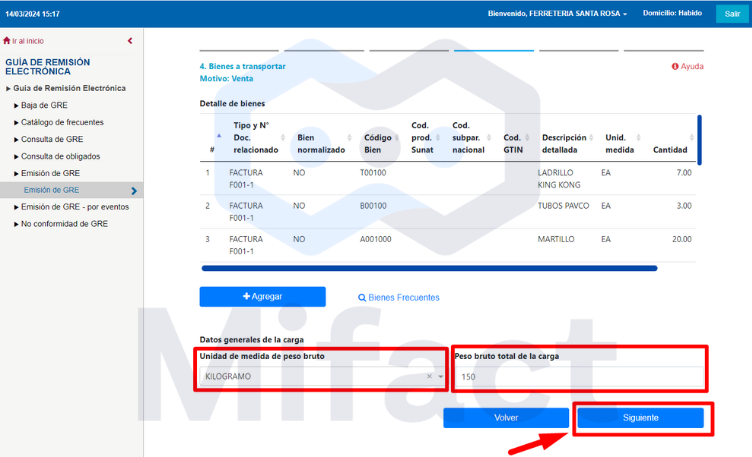Click the code A001000 cell
This screenshot has width=752, height=457.
click(x=376, y=239)
